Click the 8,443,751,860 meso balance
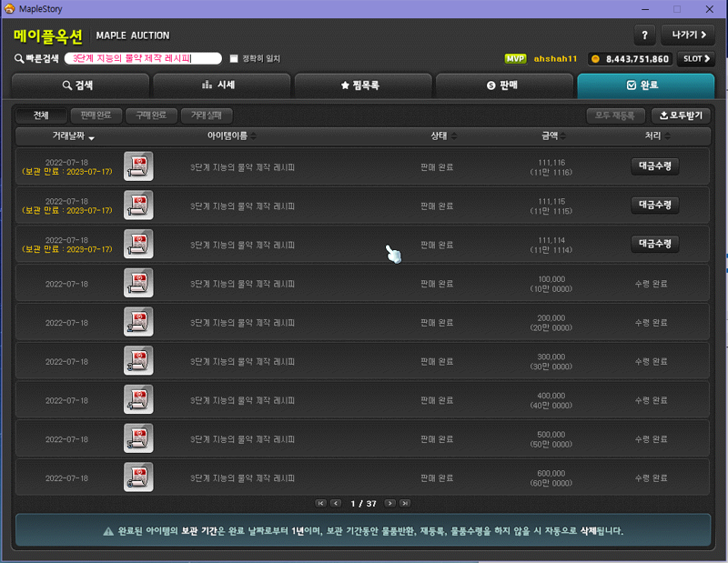This screenshot has width=728, height=563. pyautogui.click(x=637, y=59)
